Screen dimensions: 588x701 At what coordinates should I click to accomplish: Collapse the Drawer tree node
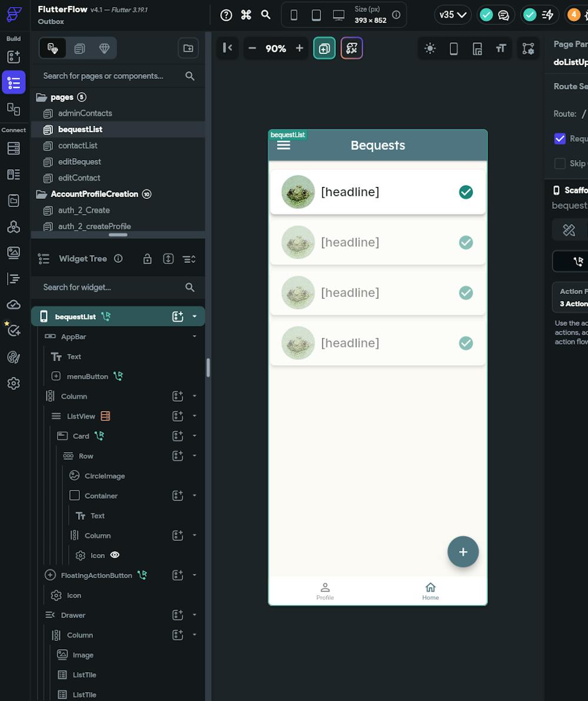coord(195,615)
